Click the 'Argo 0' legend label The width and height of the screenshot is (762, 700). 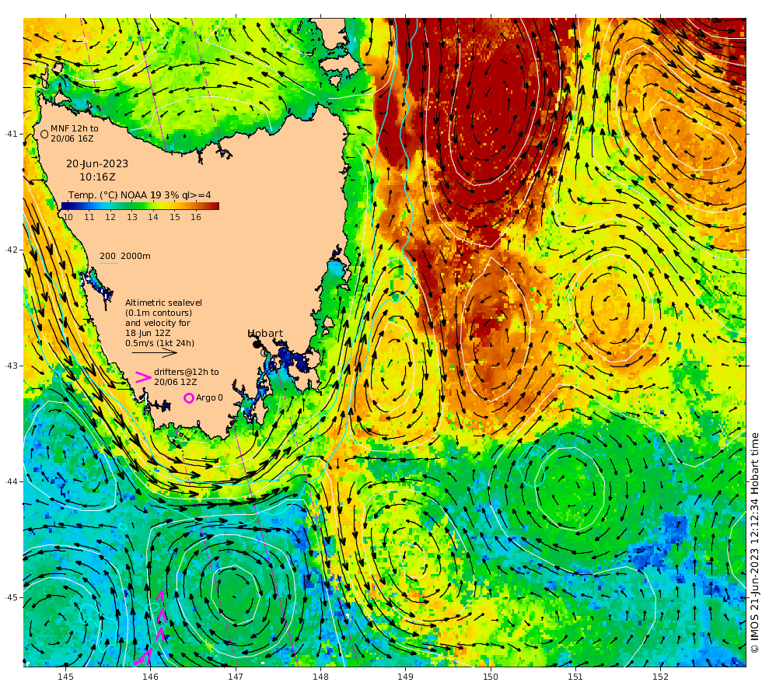point(209,397)
